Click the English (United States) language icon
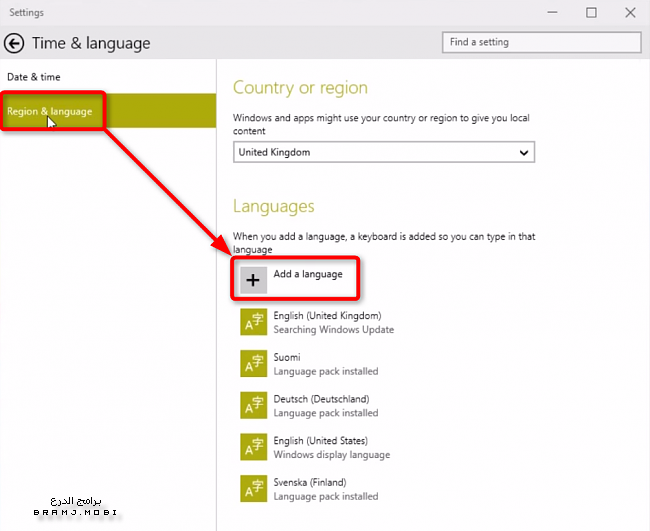The width and height of the screenshot is (650, 531). coord(253,447)
